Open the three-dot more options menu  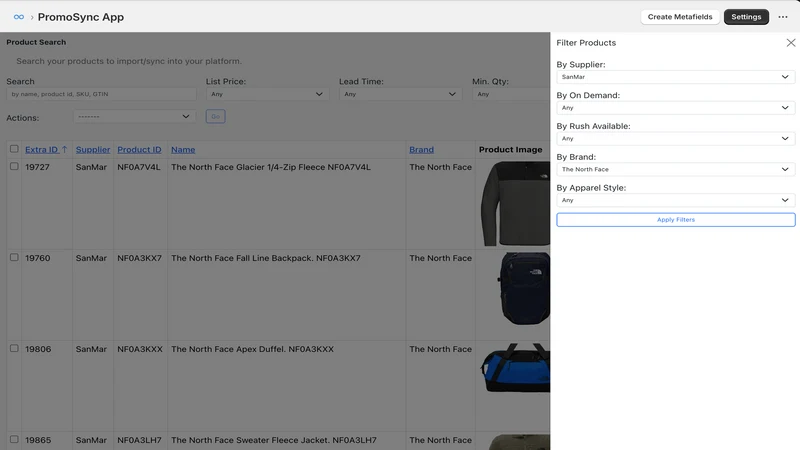coord(783,17)
